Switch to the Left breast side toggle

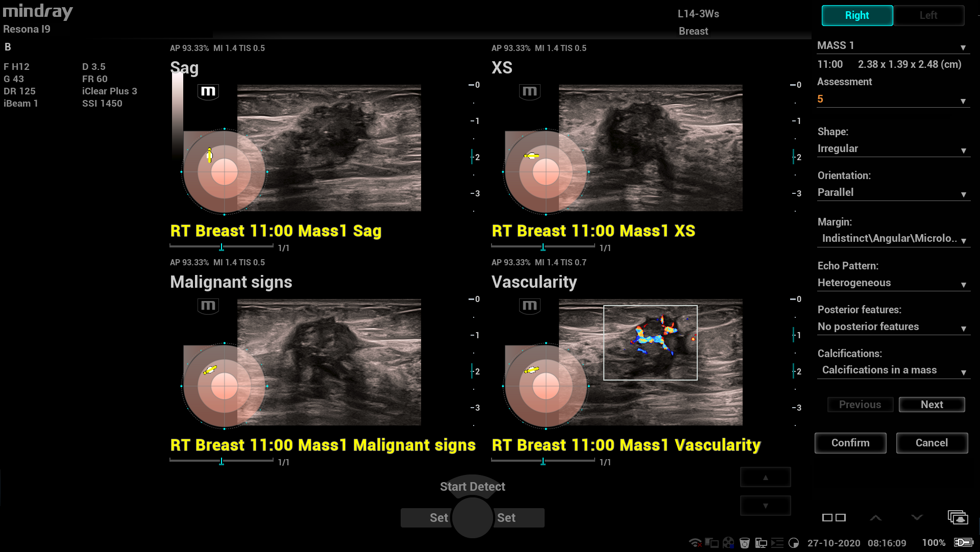tap(928, 15)
